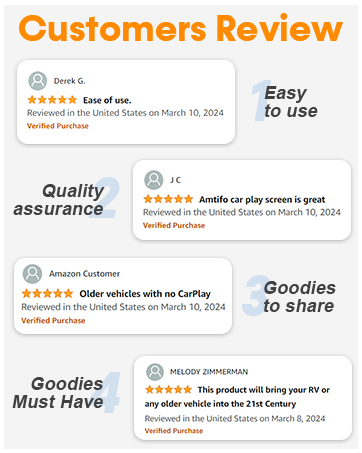Click the reviewer name Derek G.
362x453 pixels.
[70, 81]
